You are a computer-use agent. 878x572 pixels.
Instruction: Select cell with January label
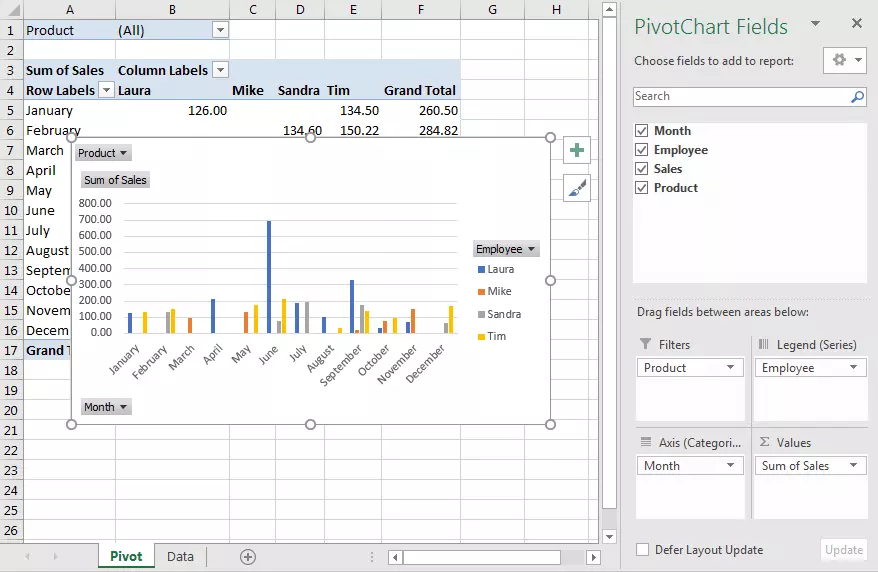click(x=69, y=110)
